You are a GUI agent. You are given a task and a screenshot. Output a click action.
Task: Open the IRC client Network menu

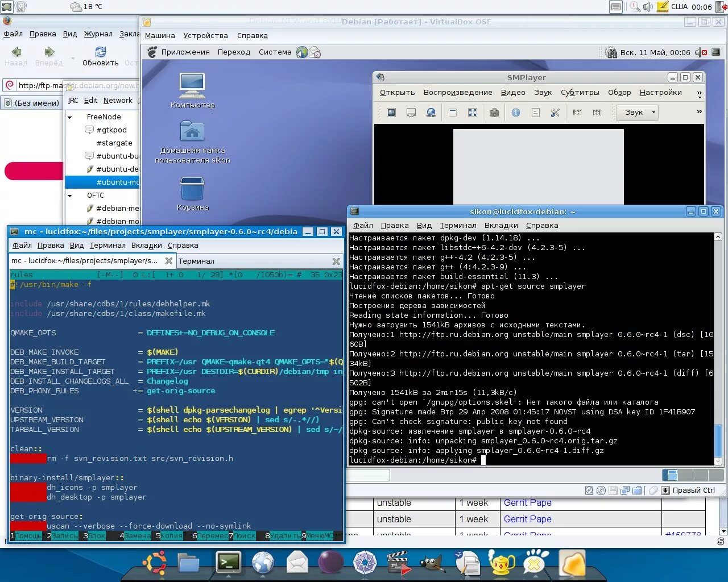tap(118, 101)
